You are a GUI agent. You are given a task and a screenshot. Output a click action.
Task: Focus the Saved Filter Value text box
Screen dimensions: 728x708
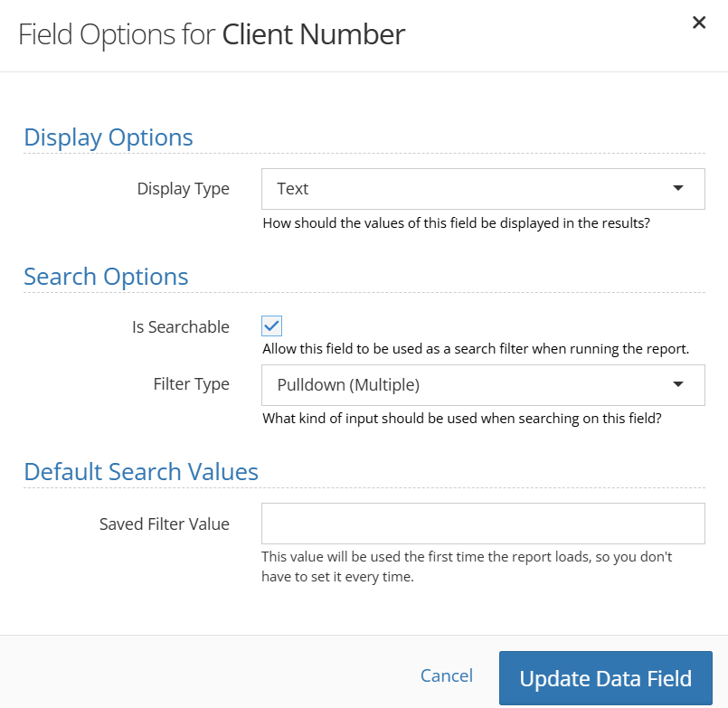pos(483,524)
